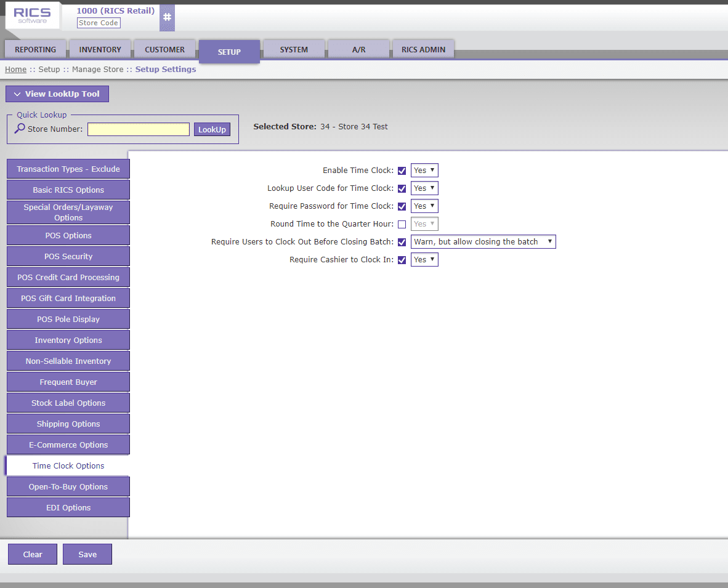Screen dimensions: 728x588
Task: Collapse the View LookUp Tool panel
Action: 57,94
